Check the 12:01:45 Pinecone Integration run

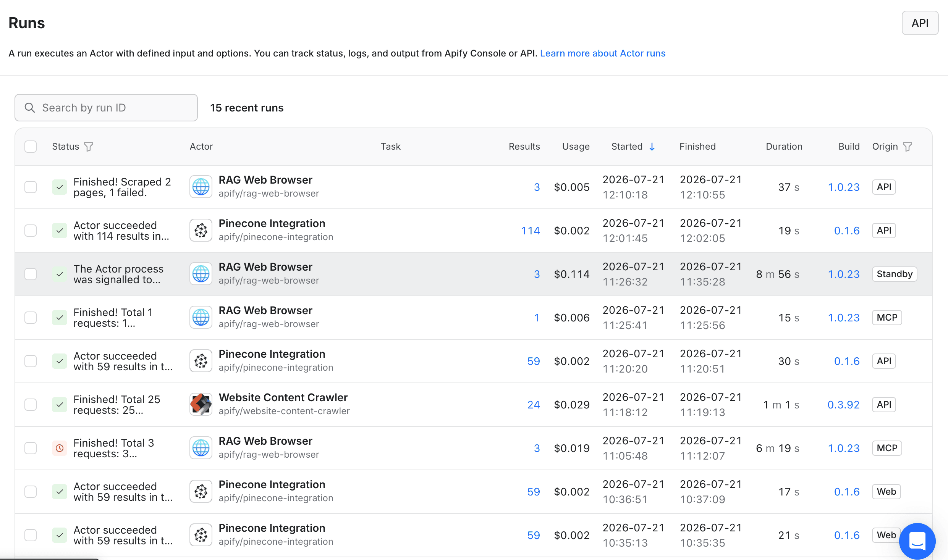pos(31,231)
